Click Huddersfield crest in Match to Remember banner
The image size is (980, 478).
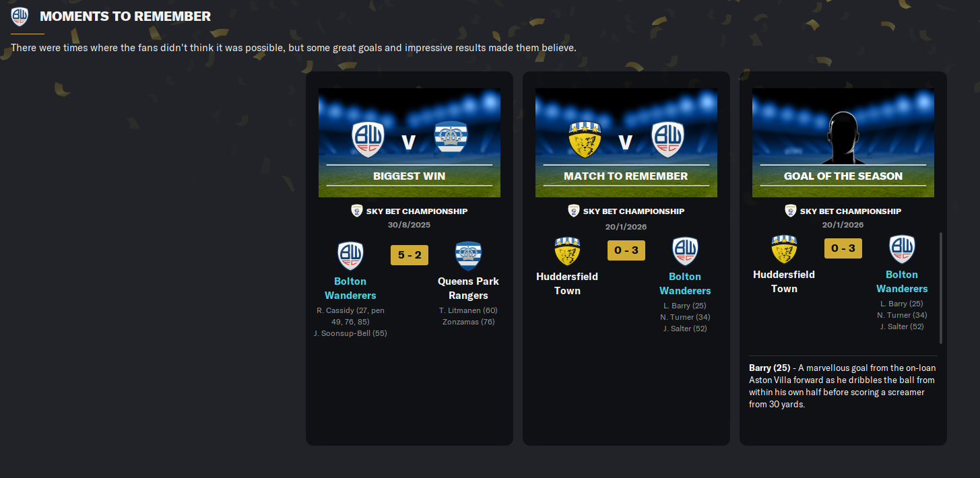click(585, 139)
